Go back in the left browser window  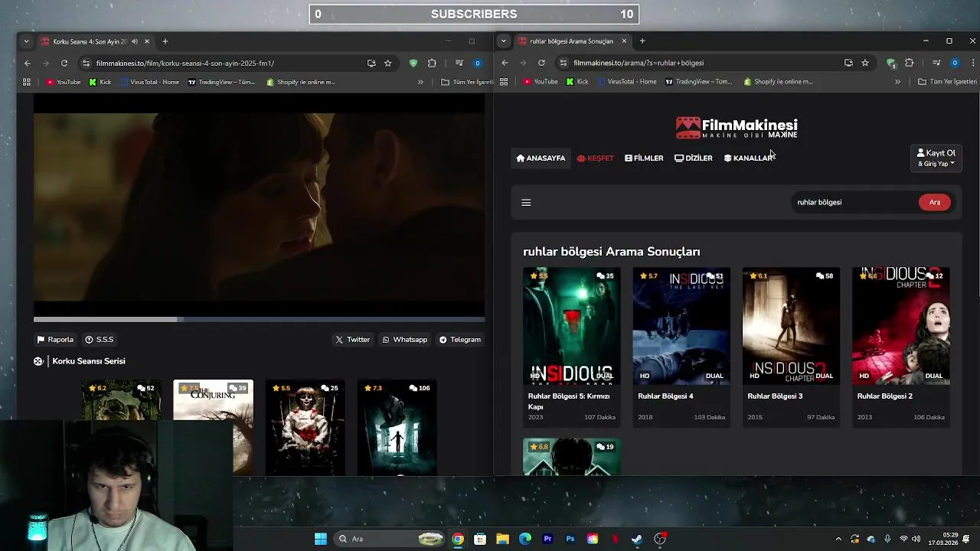point(28,63)
